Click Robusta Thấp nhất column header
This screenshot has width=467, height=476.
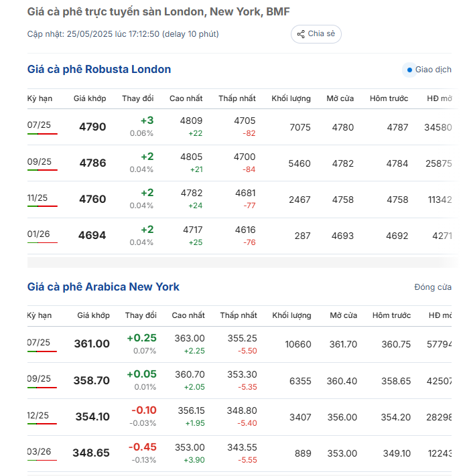(x=237, y=98)
